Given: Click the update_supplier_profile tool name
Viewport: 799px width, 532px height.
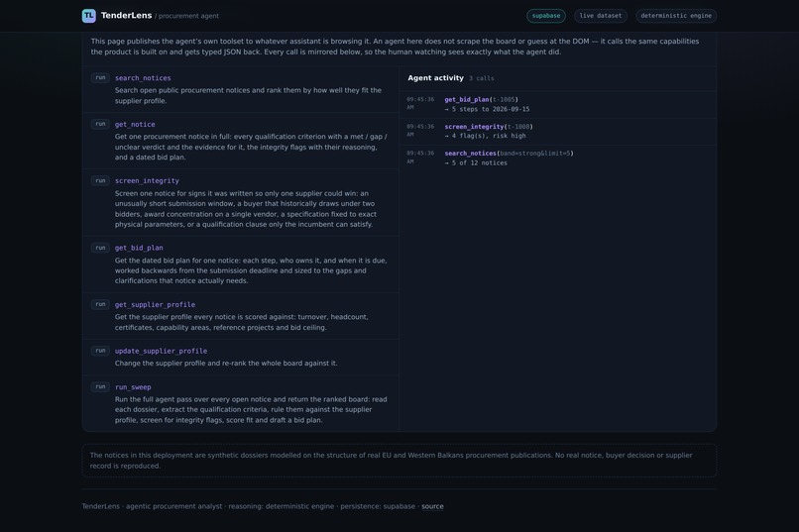Looking at the screenshot, I should 161,351.
